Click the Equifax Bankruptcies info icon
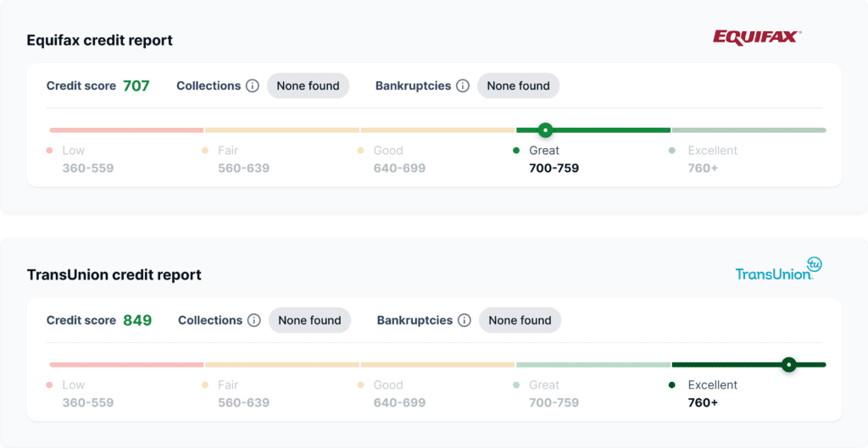The height and width of the screenshot is (448, 868). pyautogui.click(x=462, y=86)
